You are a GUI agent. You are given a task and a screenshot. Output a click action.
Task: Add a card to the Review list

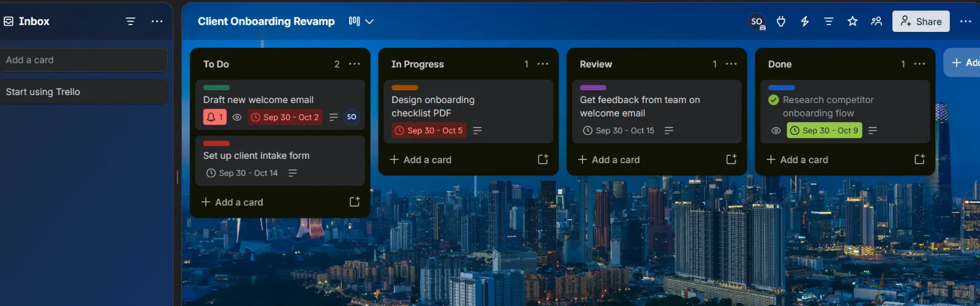(609, 160)
